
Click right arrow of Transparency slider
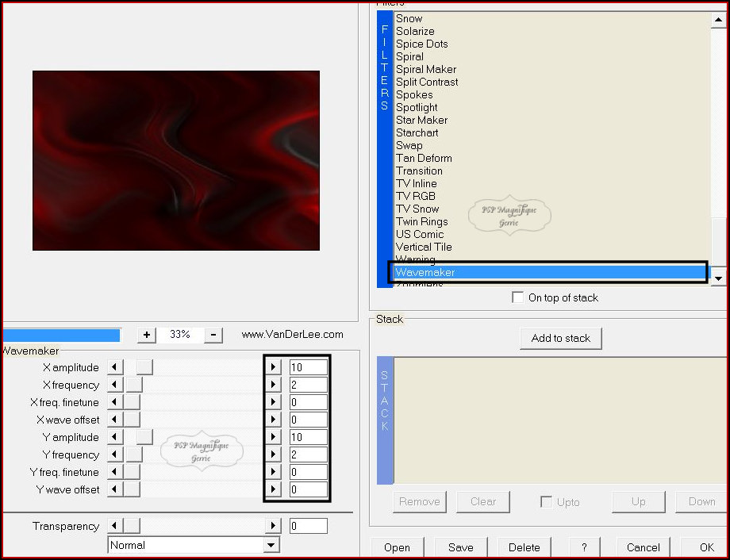(x=273, y=526)
